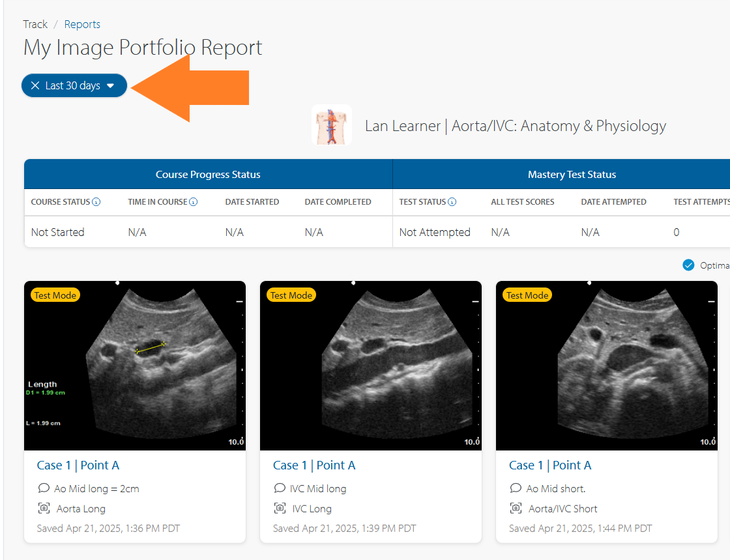Open the Aorta/IVC Short ultrasound thumbnail
The image size is (730, 560).
607,366
